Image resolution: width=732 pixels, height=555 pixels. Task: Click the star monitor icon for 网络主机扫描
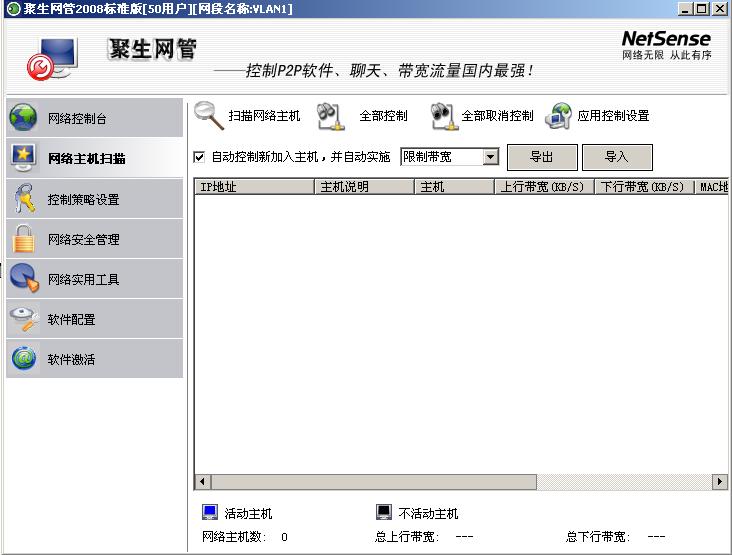[x=23, y=158]
